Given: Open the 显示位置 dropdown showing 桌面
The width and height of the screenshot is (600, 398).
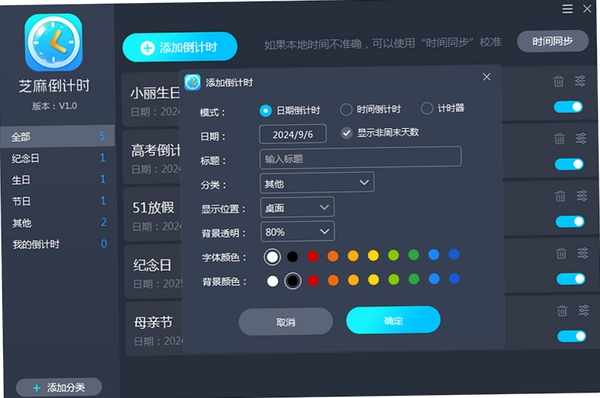Looking at the screenshot, I should coord(297,207).
